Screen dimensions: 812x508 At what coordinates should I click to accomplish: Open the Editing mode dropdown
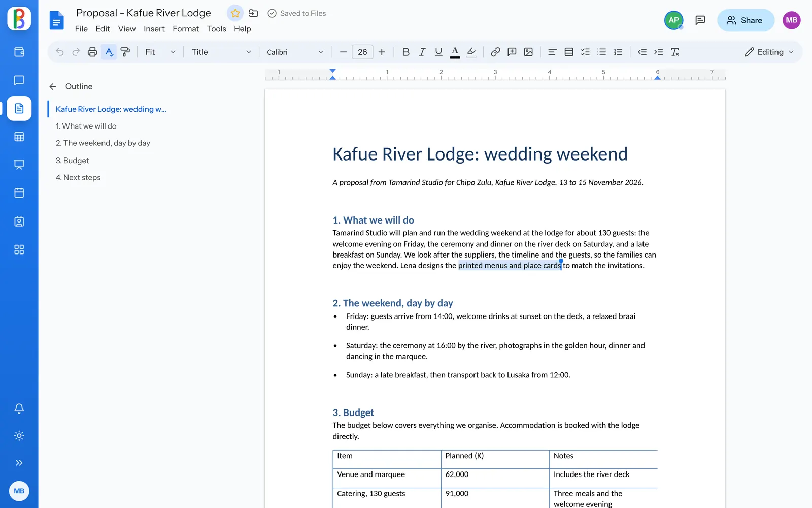(769, 52)
